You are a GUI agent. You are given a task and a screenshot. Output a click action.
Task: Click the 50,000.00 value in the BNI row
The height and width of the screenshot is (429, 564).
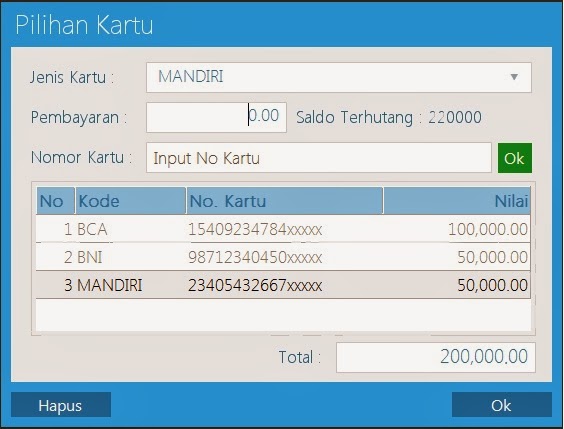(x=493, y=257)
